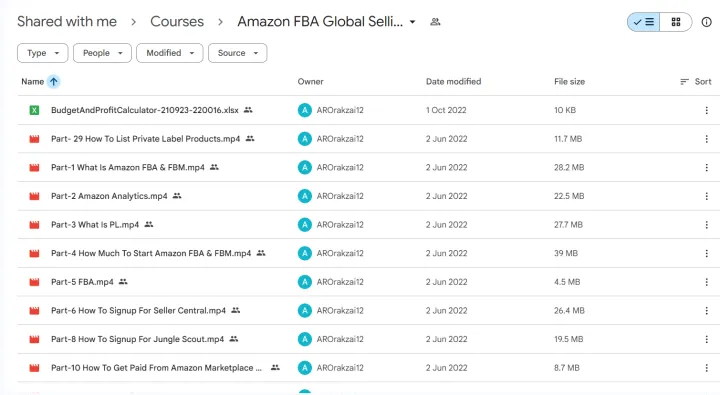The image size is (720, 395).
Task: Expand the Amazon FBA Global Selli... folder dropdown
Action: point(412,22)
